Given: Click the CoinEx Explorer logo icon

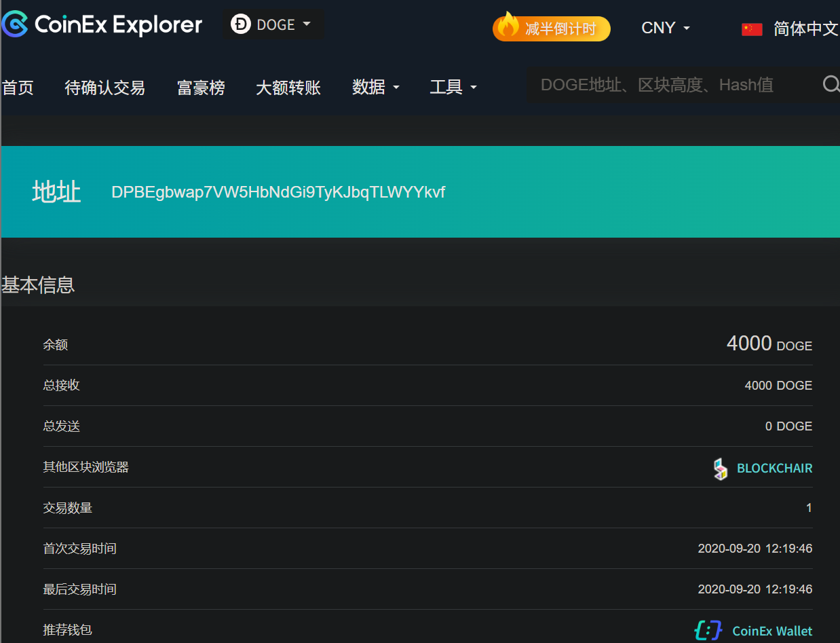Looking at the screenshot, I should point(15,24).
